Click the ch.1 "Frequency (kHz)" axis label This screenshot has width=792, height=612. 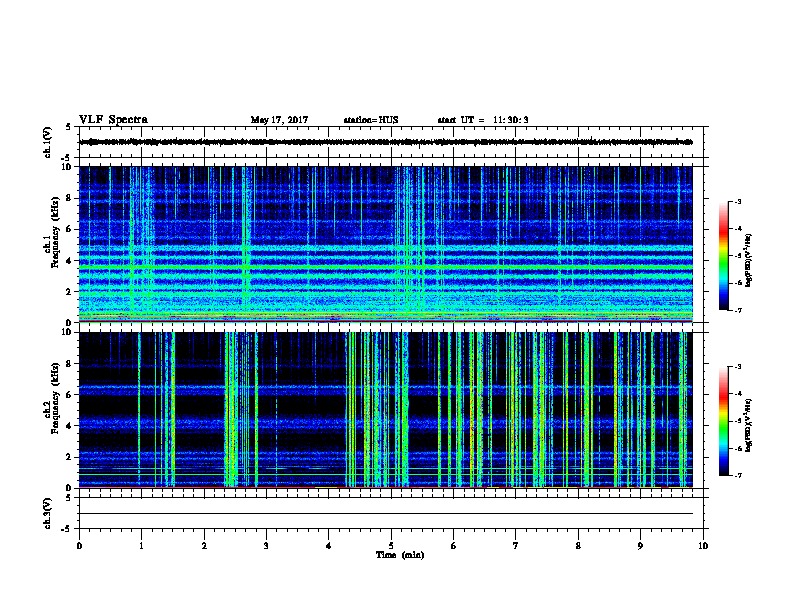[55, 232]
